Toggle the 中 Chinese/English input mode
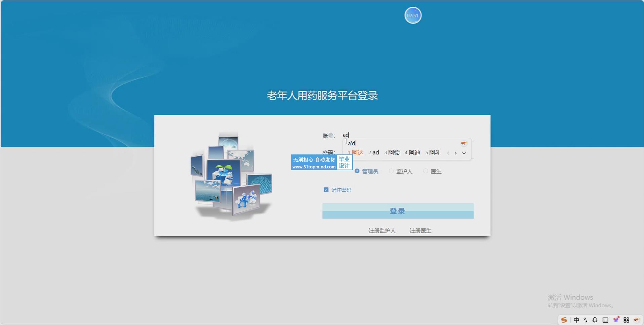 click(576, 320)
